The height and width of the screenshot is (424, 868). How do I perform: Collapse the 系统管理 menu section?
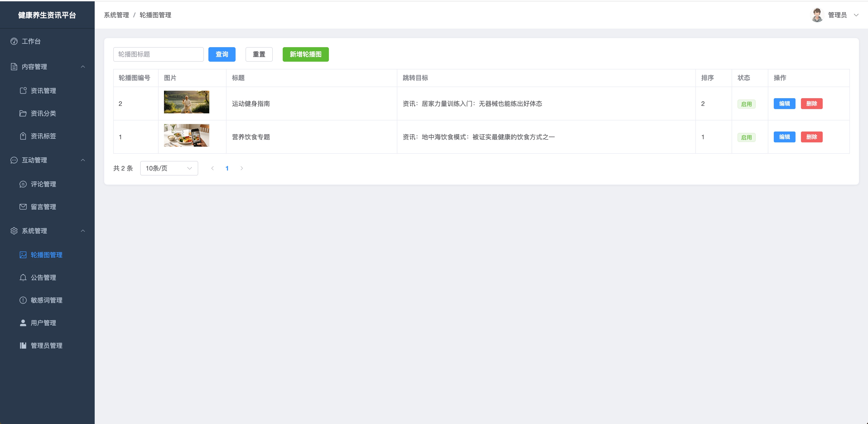83,231
